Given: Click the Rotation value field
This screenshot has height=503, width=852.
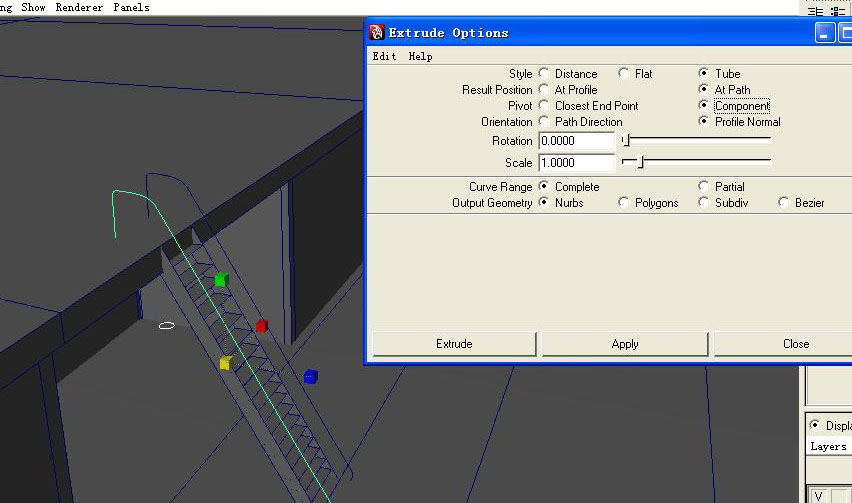Looking at the screenshot, I should click(577, 141).
